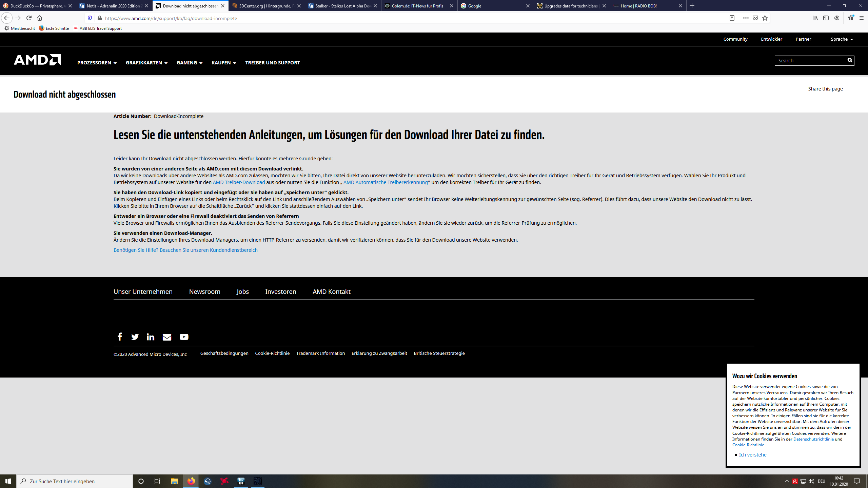Screen dimensions: 868x488
Task: Click Firefox home button
Action: point(40,18)
